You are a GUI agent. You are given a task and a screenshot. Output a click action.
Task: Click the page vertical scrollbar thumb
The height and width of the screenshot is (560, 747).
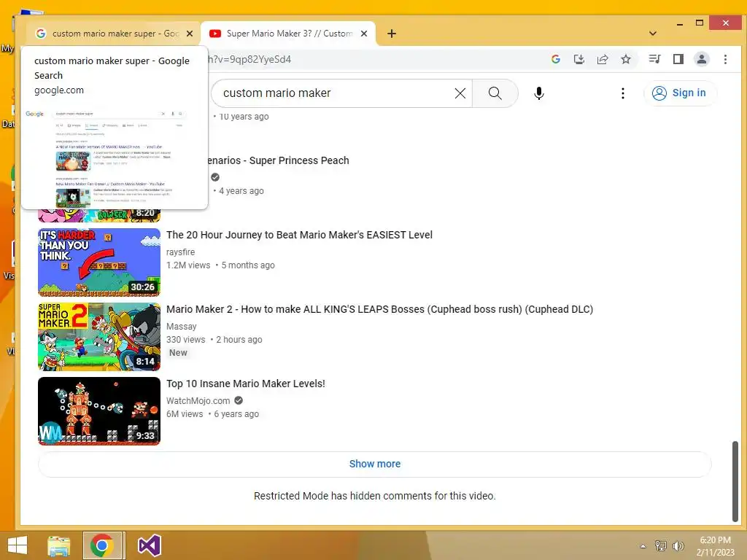(x=735, y=481)
